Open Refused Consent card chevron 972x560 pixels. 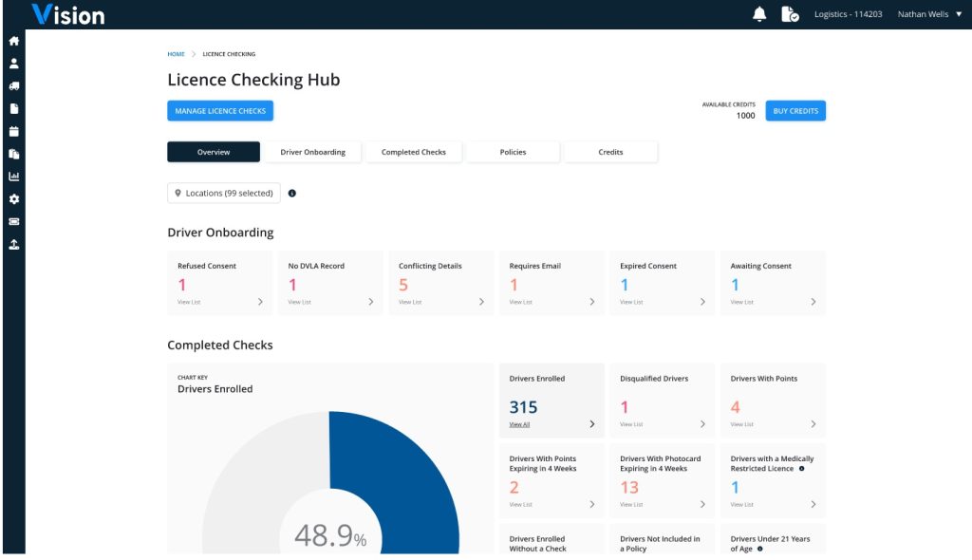click(260, 302)
